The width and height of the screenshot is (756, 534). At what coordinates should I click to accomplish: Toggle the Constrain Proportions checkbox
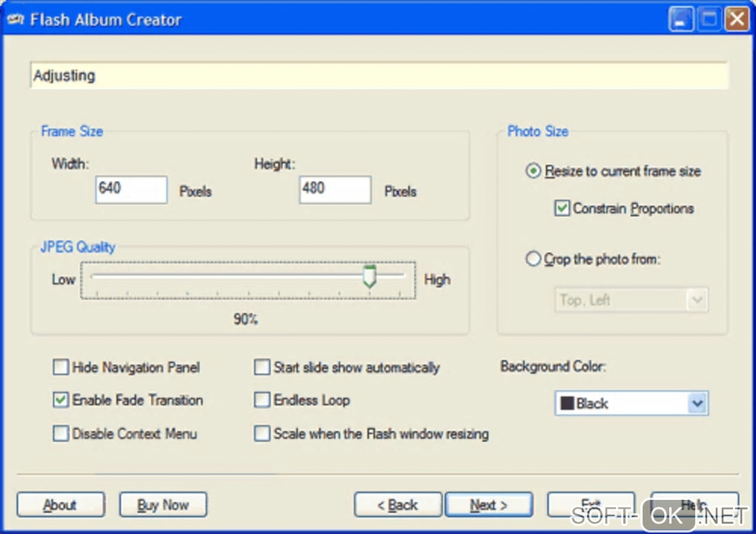562,208
